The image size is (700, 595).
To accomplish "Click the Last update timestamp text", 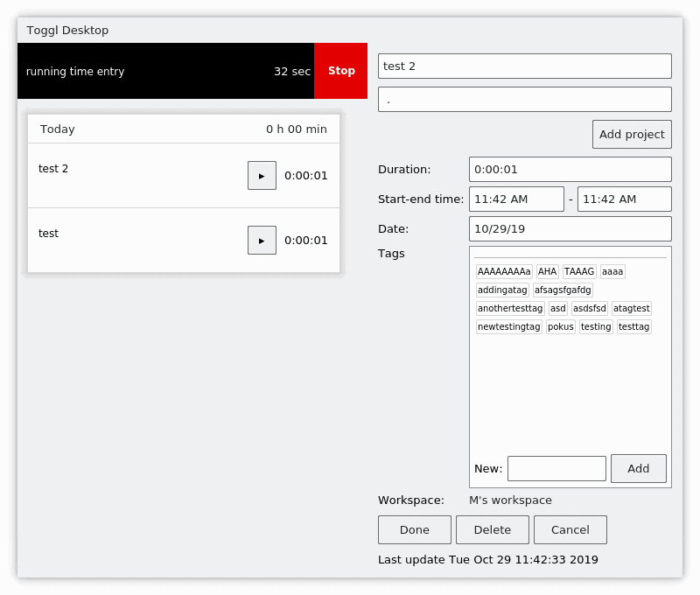I will coord(487,559).
